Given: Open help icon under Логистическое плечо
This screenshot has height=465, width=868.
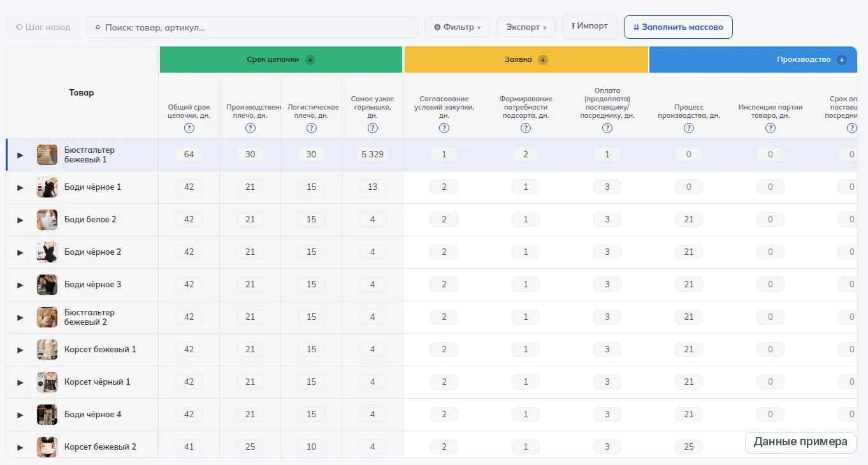Looking at the screenshot, I should tap(312, 128).
